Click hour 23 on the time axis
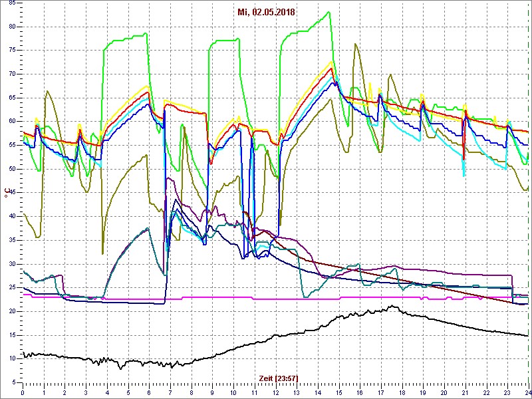This screenshot has height=399, width=532. (507, 392)
